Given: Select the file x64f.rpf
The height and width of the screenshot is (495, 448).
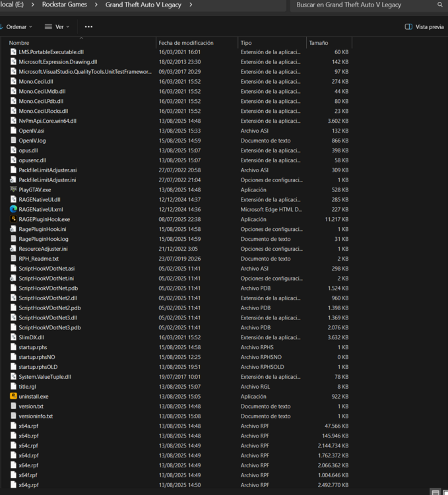Looking at the screenshot, I should coord(28,475).
